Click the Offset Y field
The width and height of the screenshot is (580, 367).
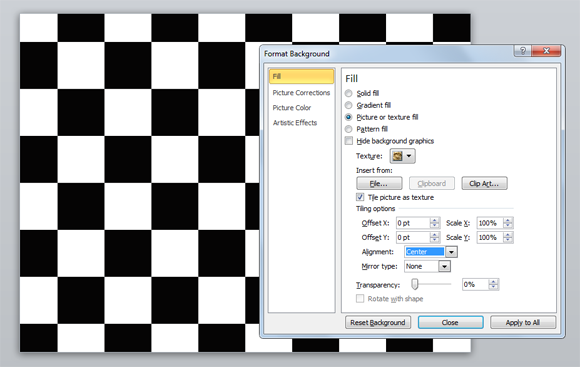[413, 238]
